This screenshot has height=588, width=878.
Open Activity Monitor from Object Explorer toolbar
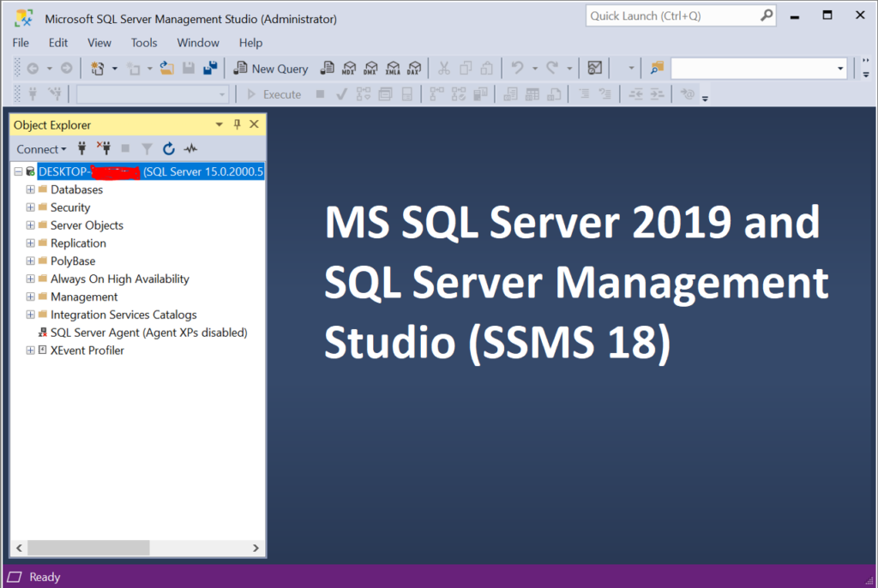(190, 148)
